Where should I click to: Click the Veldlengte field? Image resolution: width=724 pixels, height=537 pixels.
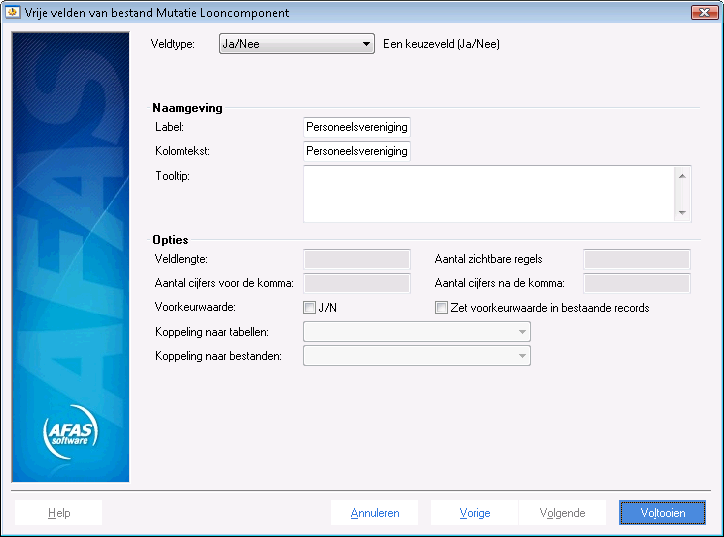pyautogui.click(x=356, y=259)
